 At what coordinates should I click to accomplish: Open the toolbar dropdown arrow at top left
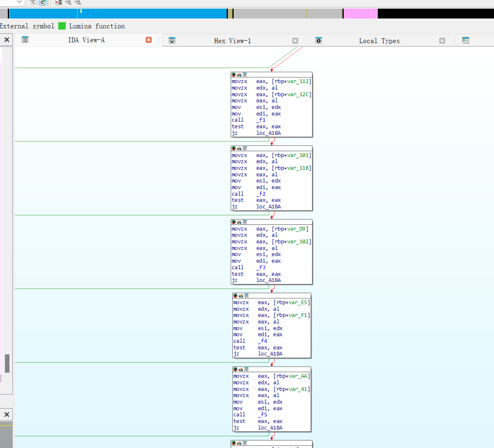point(19,2)
